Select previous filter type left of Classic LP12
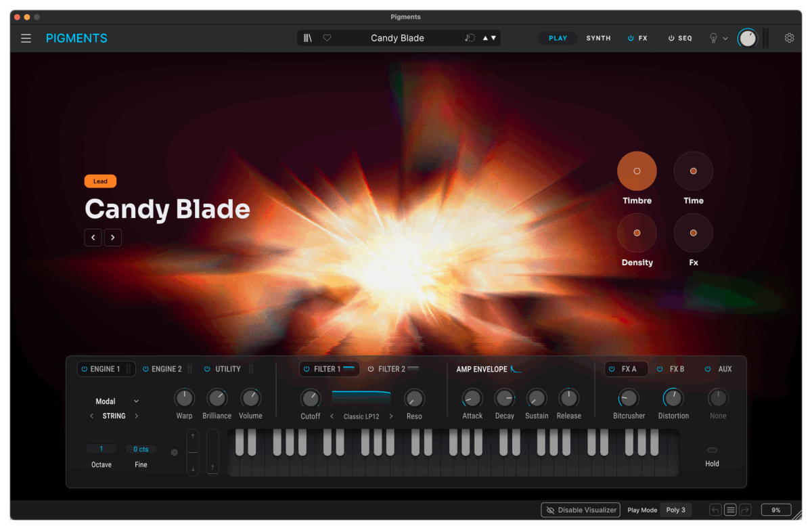The image size is (812, 530). tap(332, 416)
